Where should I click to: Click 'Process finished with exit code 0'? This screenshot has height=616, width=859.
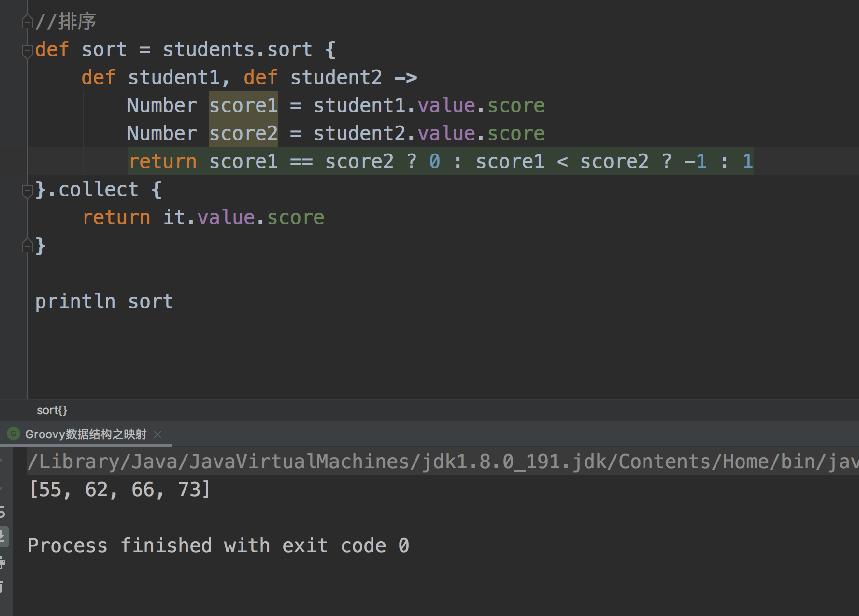click(218, 546)
